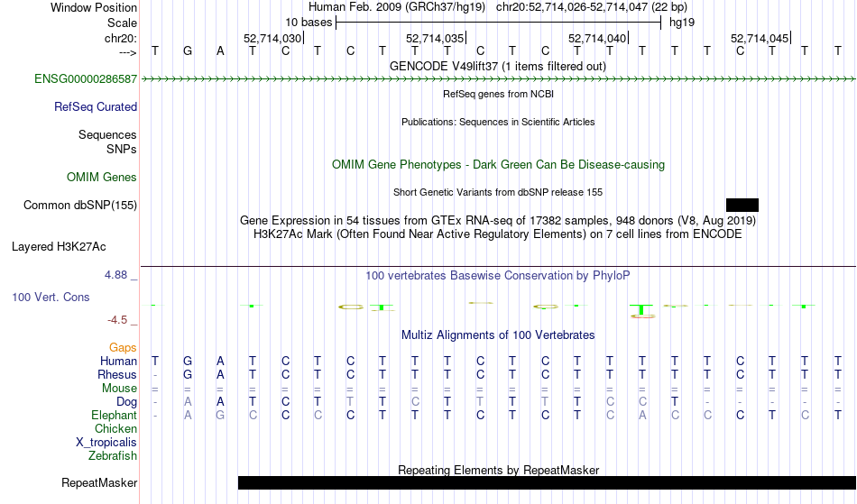The height and width of the screenshot is (504, 857).
Task: Click the 52,714,035 coordinate label
Action: [x=435, y=38]
